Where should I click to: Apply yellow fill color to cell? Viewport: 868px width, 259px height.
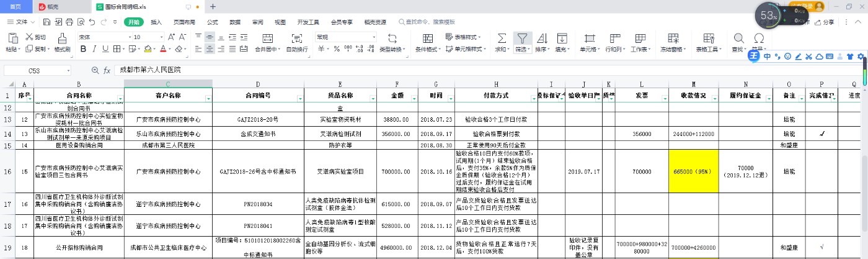148,49
